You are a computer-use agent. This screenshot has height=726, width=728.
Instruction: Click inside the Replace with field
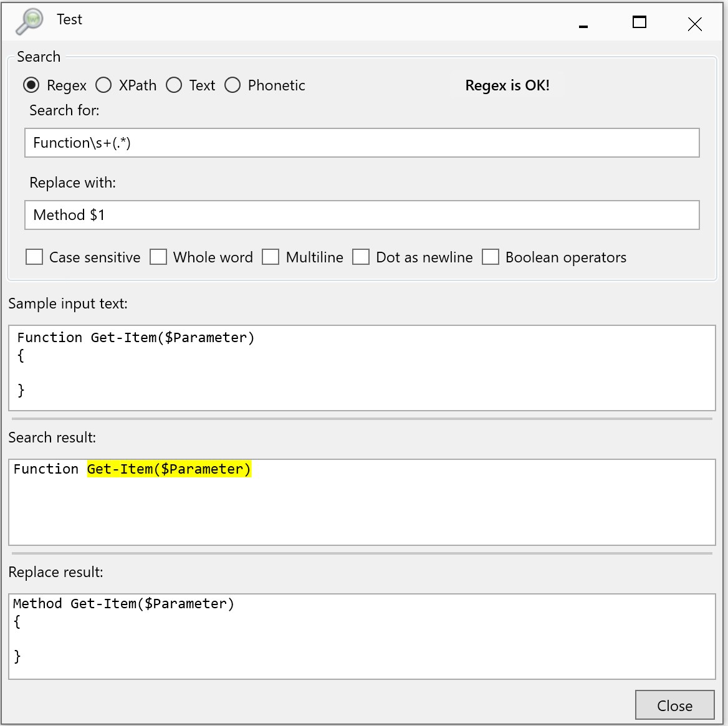pyautogui.click(x=362, y=215)
